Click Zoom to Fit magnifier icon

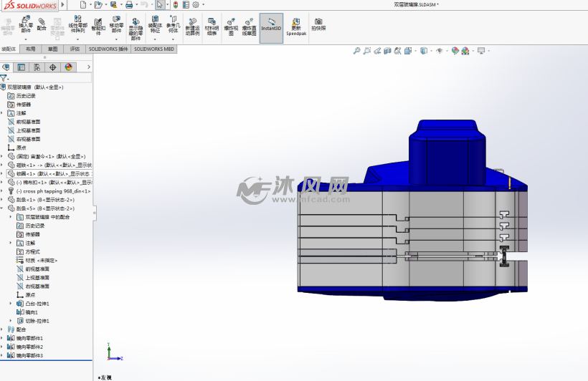coord(356,51)
